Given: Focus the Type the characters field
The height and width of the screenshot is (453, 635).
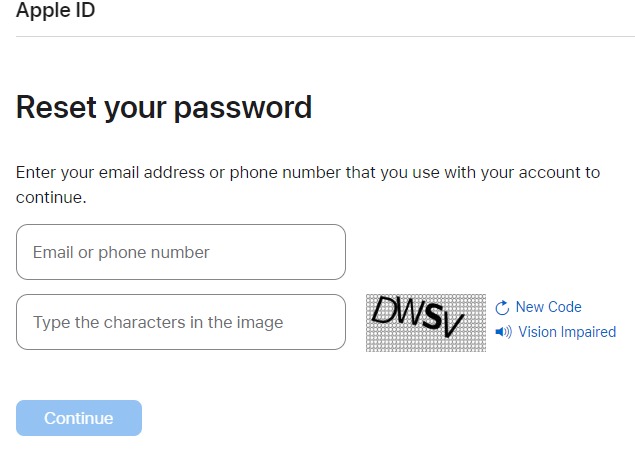Looking at the screenshot, I should click(x=181, y=322).
